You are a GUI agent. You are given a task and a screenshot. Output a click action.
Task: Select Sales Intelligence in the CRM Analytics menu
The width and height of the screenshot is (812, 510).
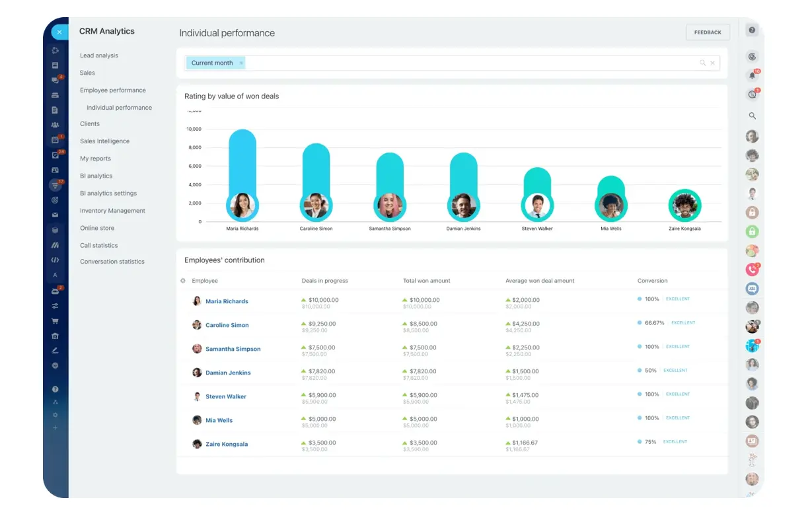(104, 141)
